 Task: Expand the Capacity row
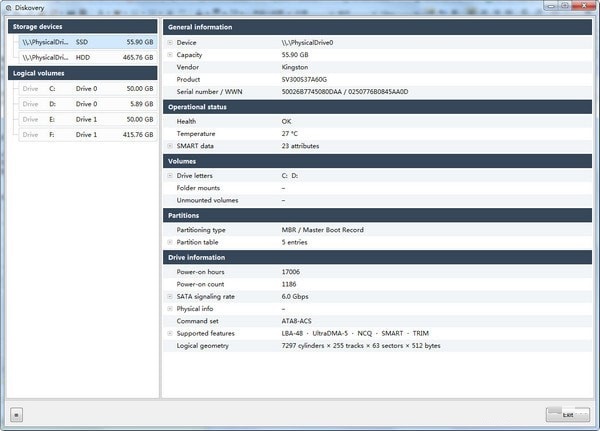(x=170, y=55)
